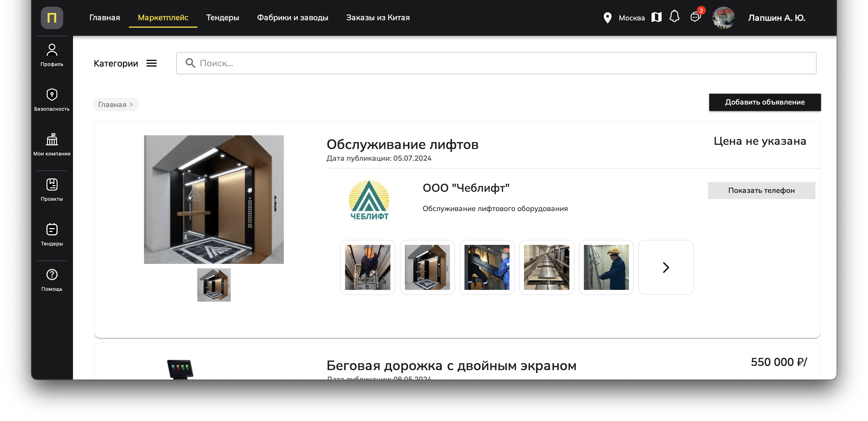Click Обслуживание лифтового оборудования description
Screen dimensions: 868x421
pos(495,209)
